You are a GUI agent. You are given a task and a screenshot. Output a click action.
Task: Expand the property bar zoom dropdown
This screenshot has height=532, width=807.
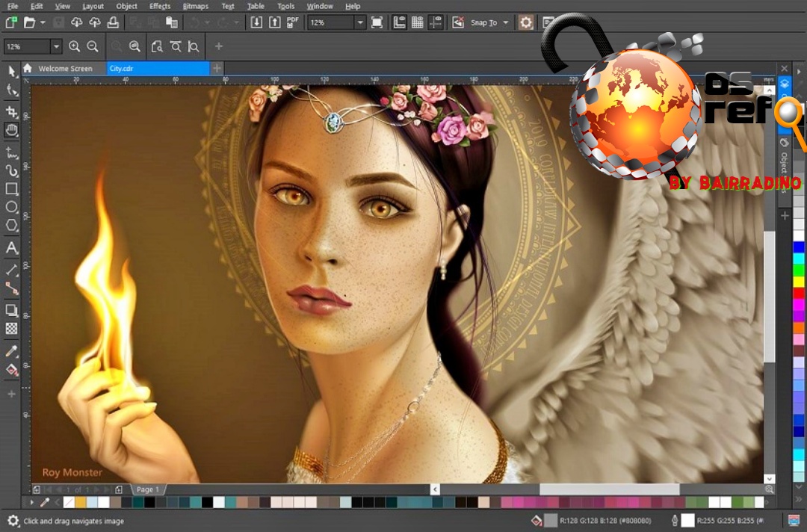pyautogui.click(x=56, y=46)
